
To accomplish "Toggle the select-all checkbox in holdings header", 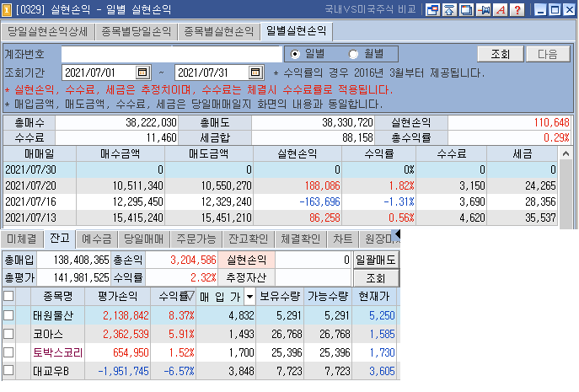I will click(x=8, y=296).
